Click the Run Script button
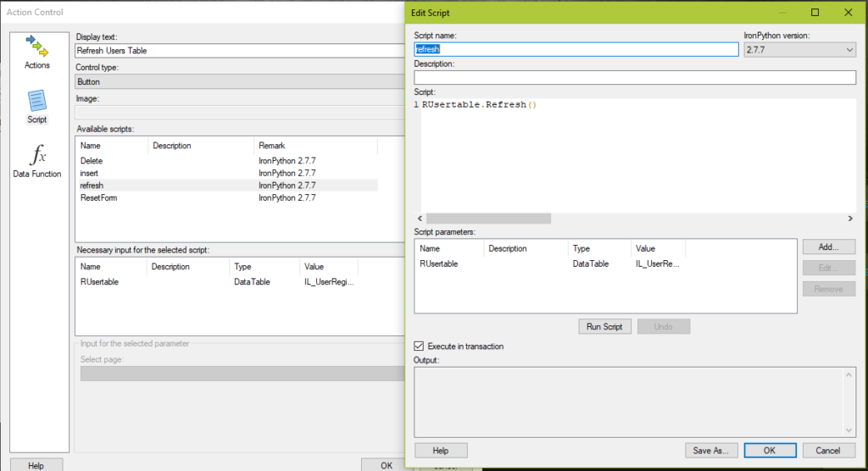Screen dimensions: 868x471 tap(605, 327)
